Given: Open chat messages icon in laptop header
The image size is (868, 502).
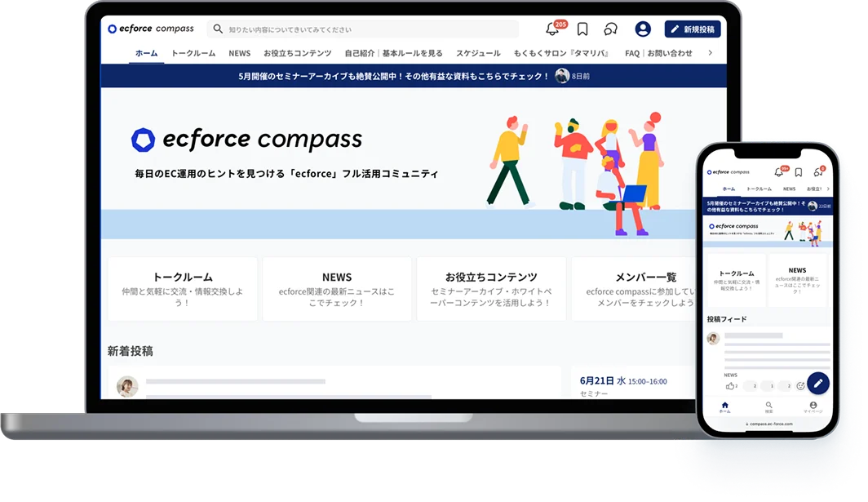Looking at the screenshot, I should pos(610,29).
